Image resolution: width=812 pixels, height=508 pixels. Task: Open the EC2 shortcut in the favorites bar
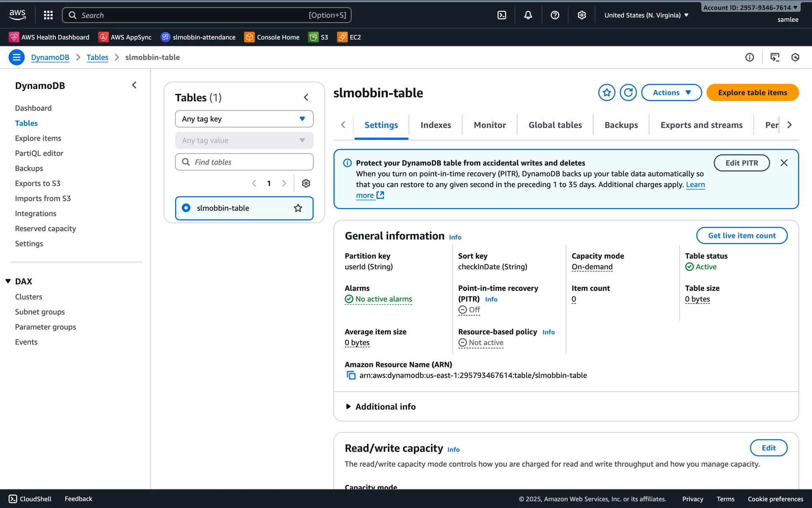pyautogui.click(x=349, y=37)
